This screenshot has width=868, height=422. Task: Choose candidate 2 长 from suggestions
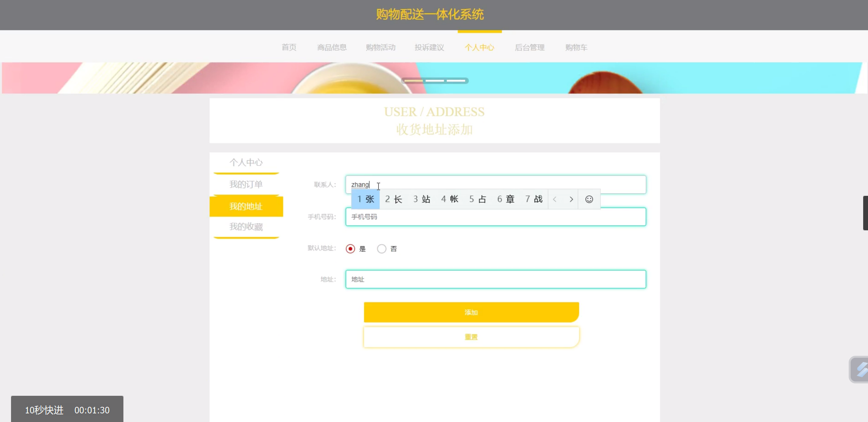pyautogui.click(x=393, y=199)
